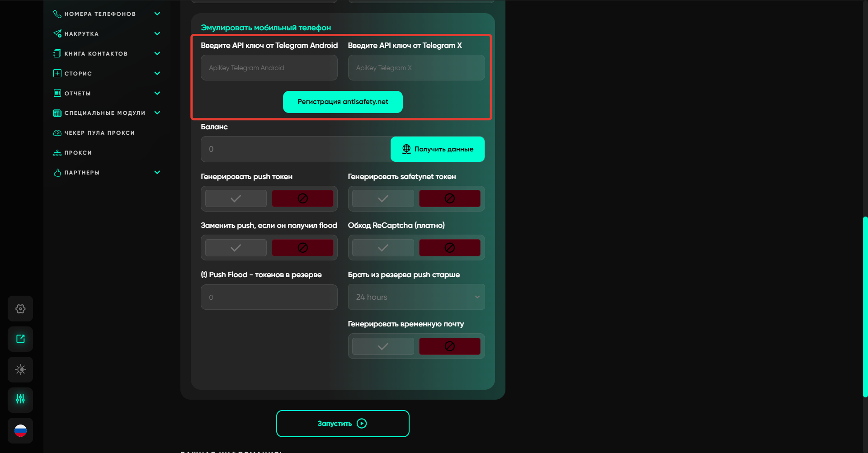Open the 24 hours dropdown
Image resolution: width=868 pixels, height=453 pixels.
416,297
